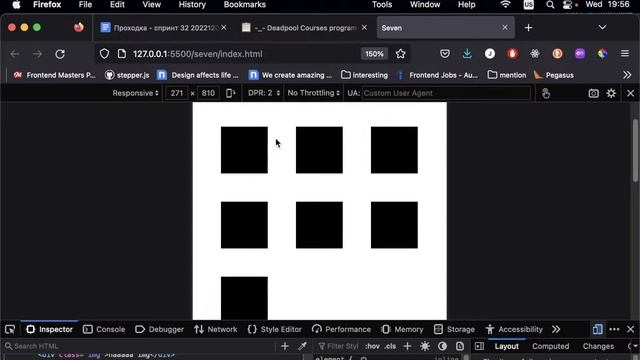Open Firefox application hamburger menu

(625, 53)
